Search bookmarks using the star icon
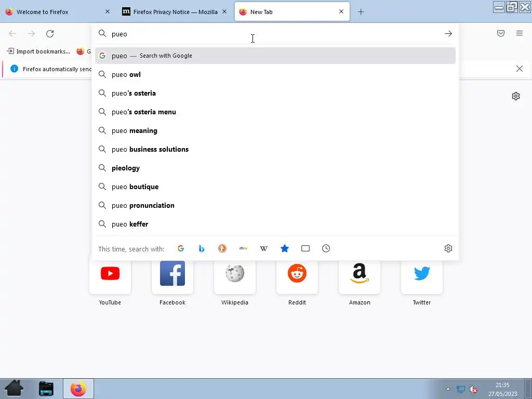The width and height of the screenshot is (532, 399). [x=285, y=248]
